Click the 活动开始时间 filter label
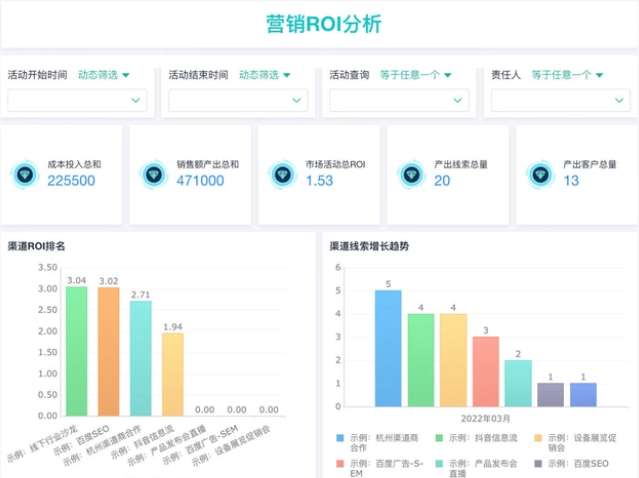This screenshot has height=478, width=639. tap(37, 75)
